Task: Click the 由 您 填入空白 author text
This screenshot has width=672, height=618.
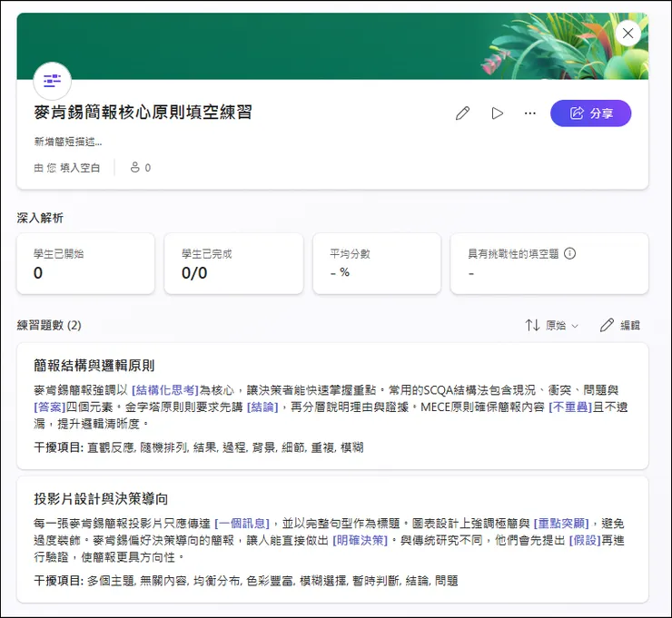Action: 67,168
